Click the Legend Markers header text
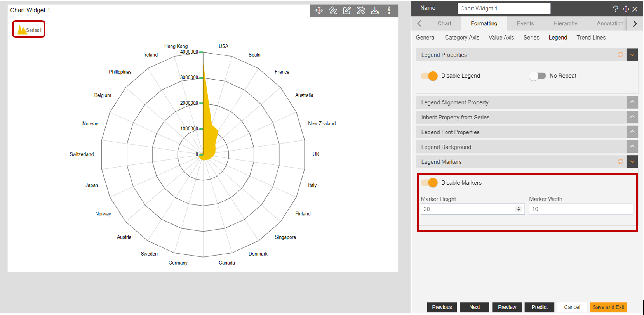Image resolution: width=644 pixels, height=315 pixels. pos(441,162)
